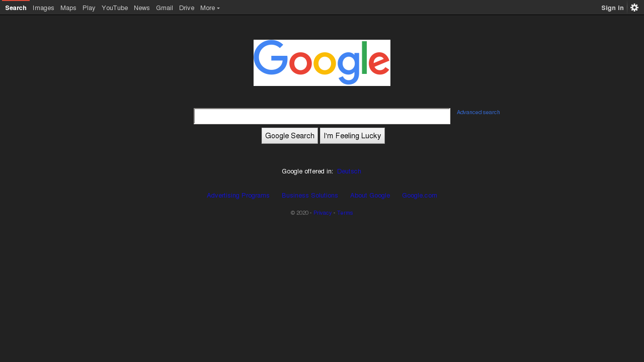Visit the About Google link
The height and width of the screenshot is (362, 644).
coord(370,196)
